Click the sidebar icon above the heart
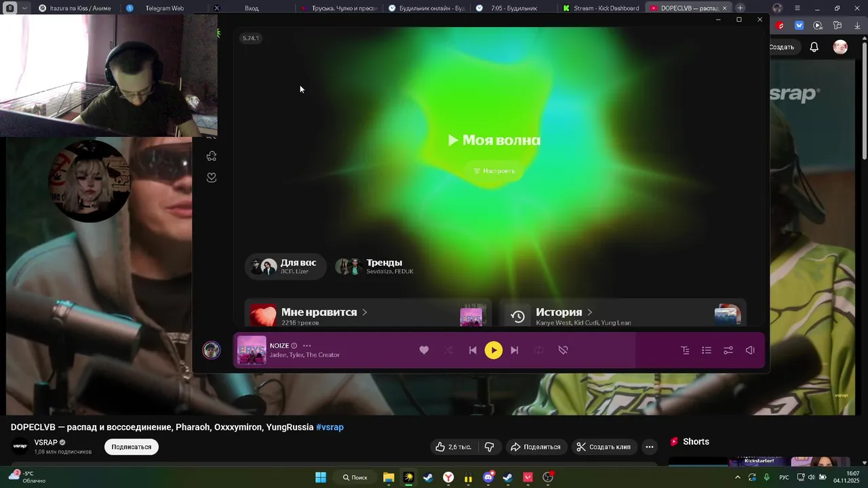Screen dimensions: 868x488 pyautogui.click(x=212, y=156)
